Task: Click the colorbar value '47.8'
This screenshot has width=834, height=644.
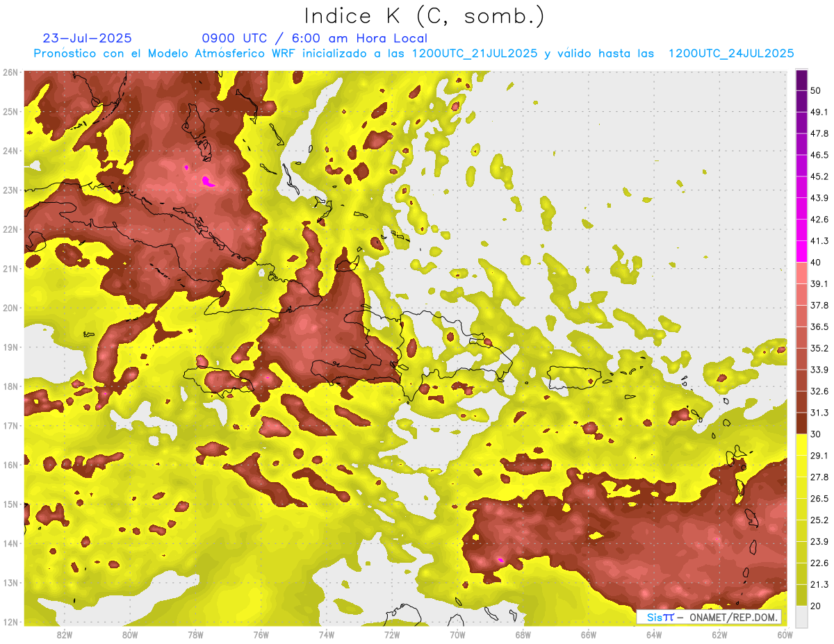Action: click(819, 133)
